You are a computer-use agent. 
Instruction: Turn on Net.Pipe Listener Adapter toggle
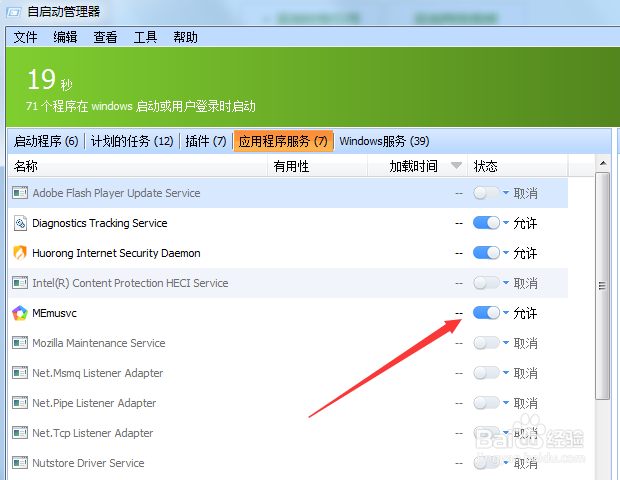point(486,403)
